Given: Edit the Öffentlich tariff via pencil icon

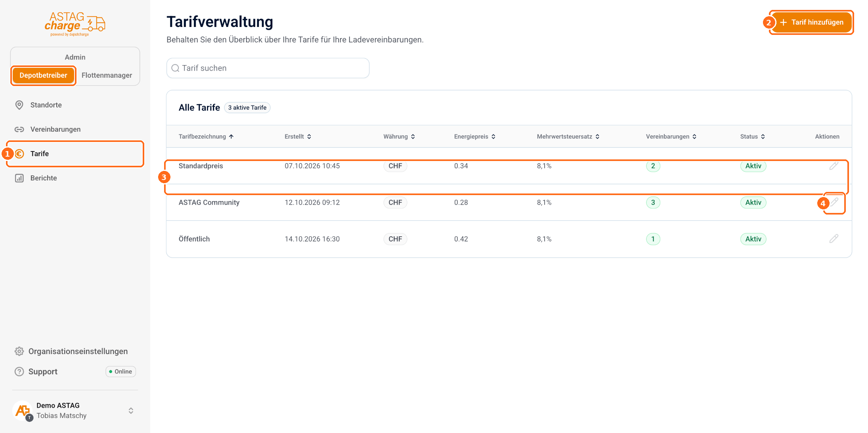Looking at the screenshot, I should pos(834,239).
